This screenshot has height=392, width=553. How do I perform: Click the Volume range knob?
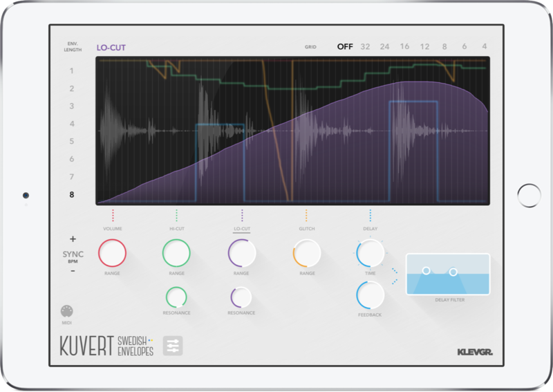coord(112,253)
